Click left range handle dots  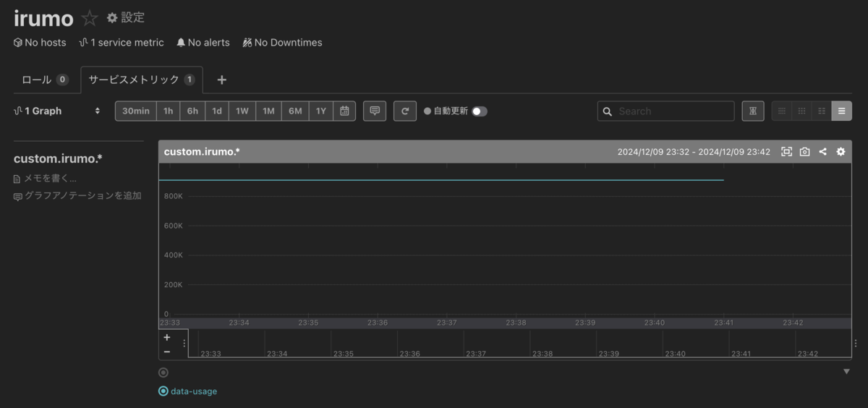[184, 344]
